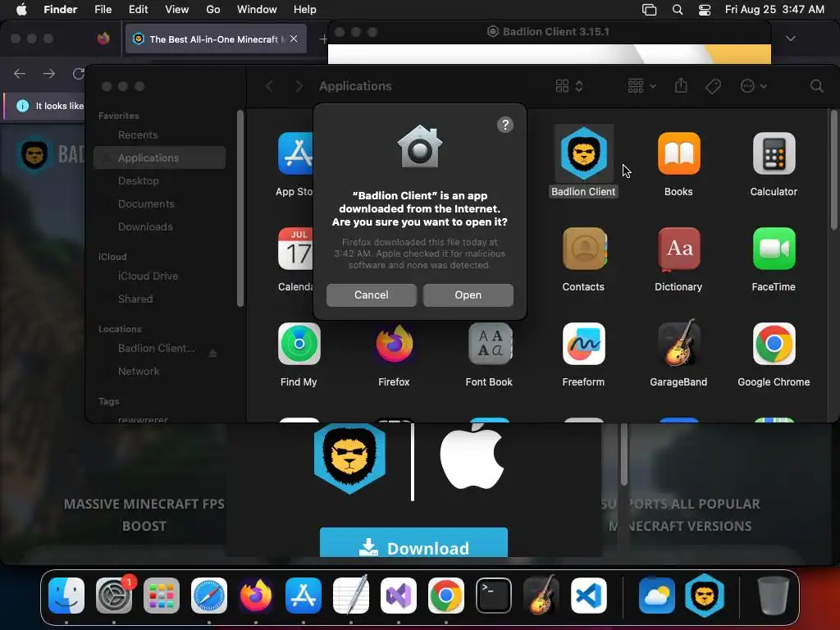Image resolution: width=840 pixels, height=630 pixels.
Task: Click Finder Tags toolbar button
Action: pos(713,86)
